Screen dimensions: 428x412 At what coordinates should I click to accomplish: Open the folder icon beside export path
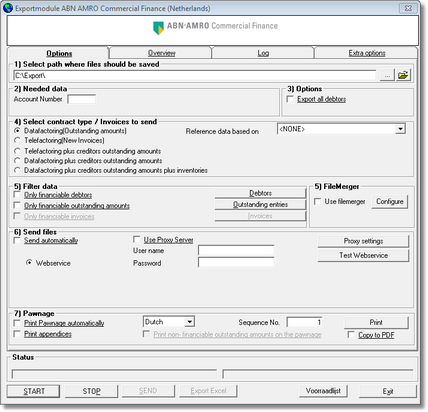tap(403, 75)
